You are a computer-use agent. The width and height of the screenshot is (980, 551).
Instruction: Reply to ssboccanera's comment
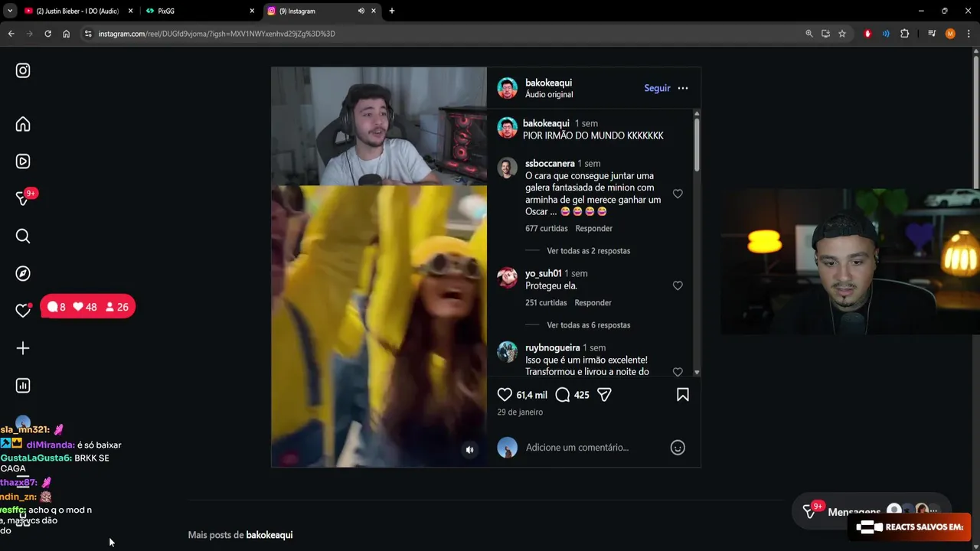click(x=594, y=229)
